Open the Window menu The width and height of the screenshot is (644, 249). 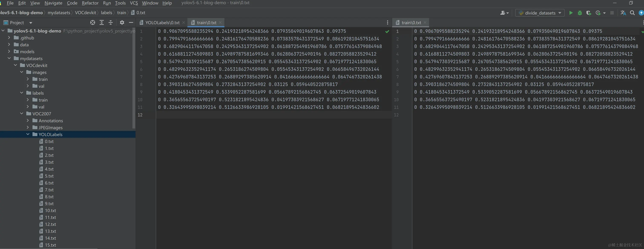pos(150,3)
